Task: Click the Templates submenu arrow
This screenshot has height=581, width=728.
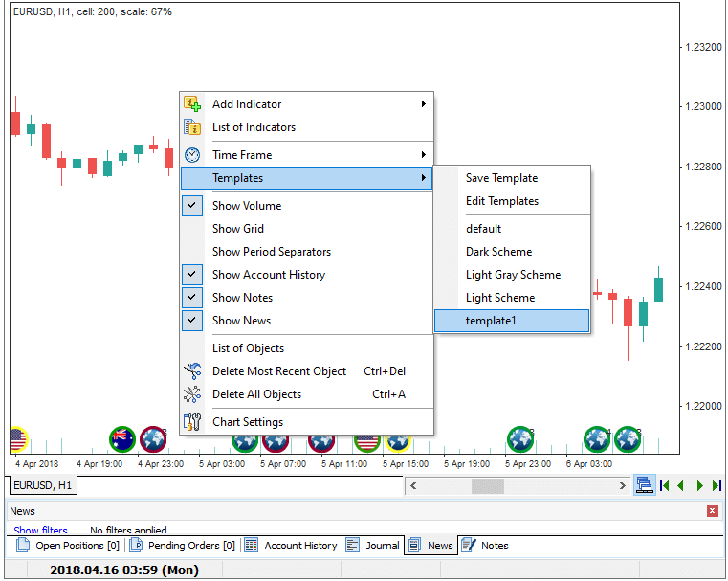Action: click(424, 178)
